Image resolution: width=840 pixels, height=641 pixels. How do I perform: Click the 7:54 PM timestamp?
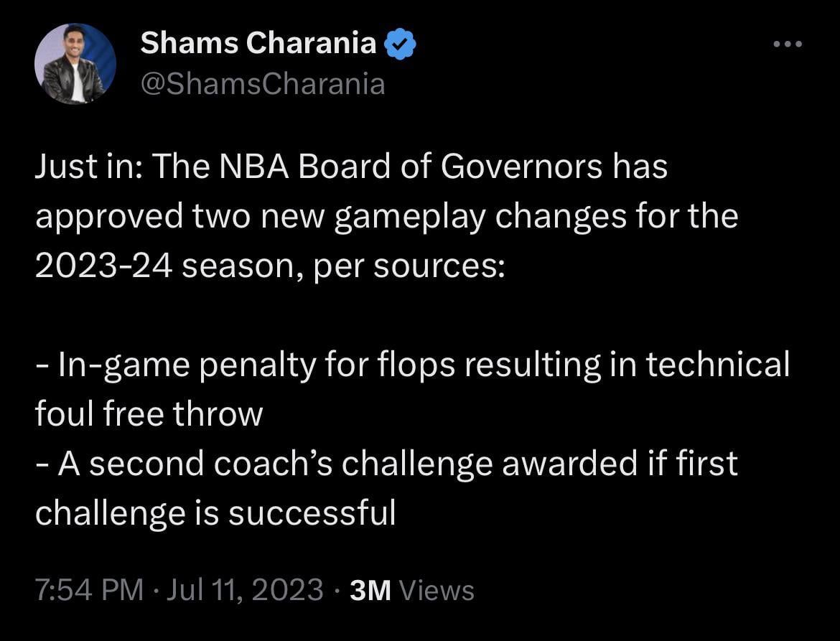click(x=90, y=590)
